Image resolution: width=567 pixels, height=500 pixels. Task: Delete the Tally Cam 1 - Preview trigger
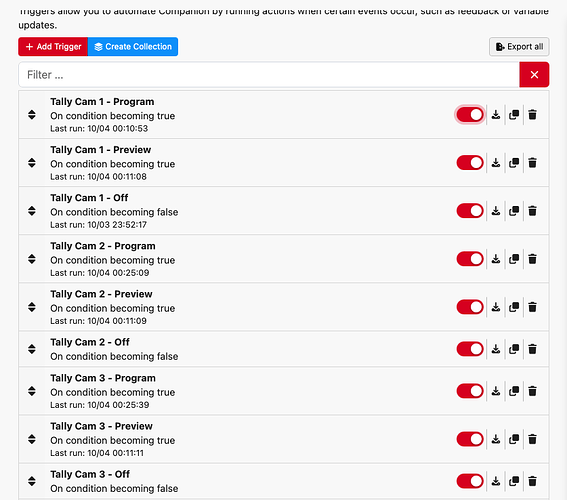coord(532,163)
